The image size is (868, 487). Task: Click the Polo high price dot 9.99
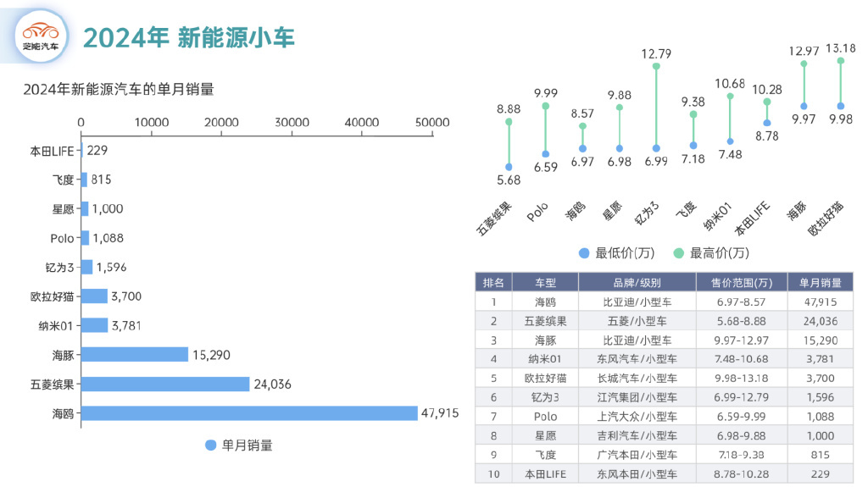545,107
